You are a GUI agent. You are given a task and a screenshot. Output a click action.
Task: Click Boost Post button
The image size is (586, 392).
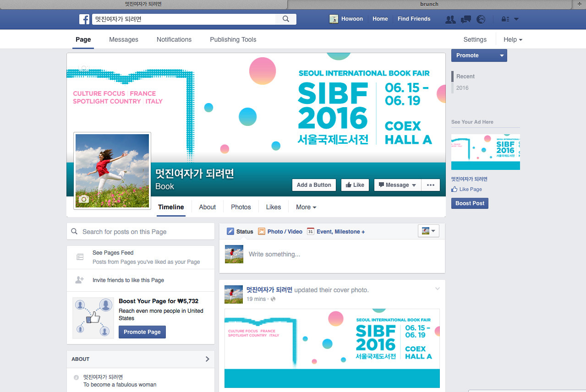(x=470, y=203)
